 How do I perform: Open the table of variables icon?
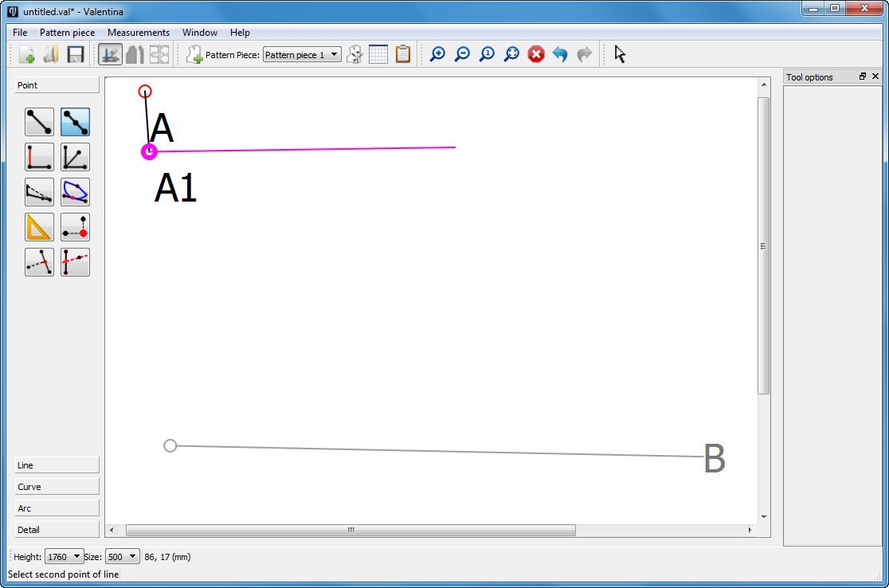click(x=378, y=54)
